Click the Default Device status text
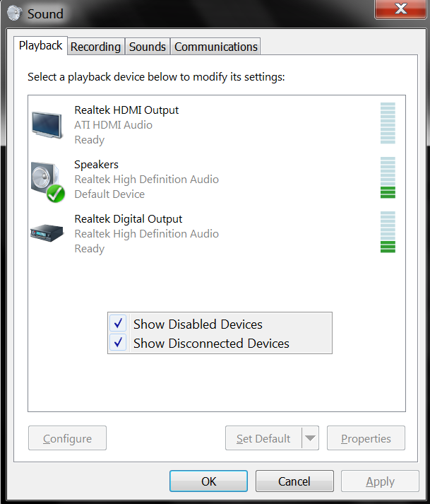 [109, 194]
